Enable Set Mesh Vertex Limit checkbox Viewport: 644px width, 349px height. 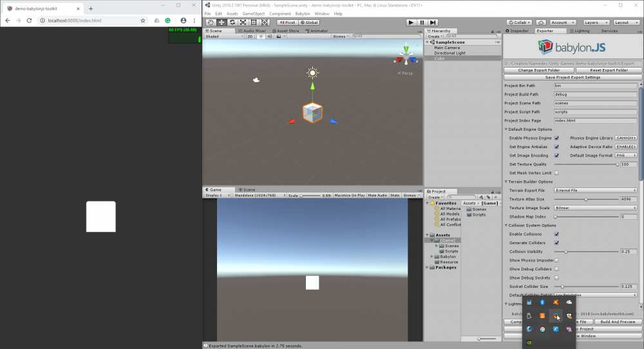[x=556, y=173]
